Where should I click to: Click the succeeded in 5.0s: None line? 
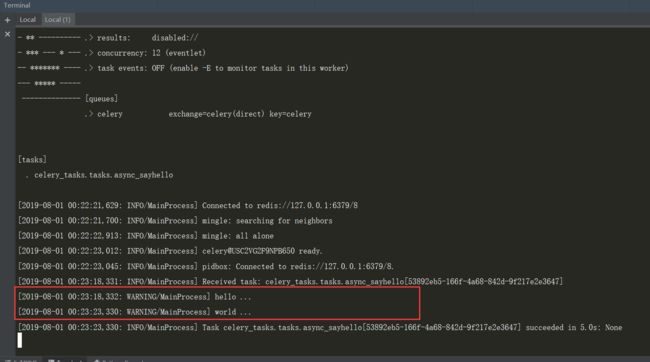coord(320,328)
